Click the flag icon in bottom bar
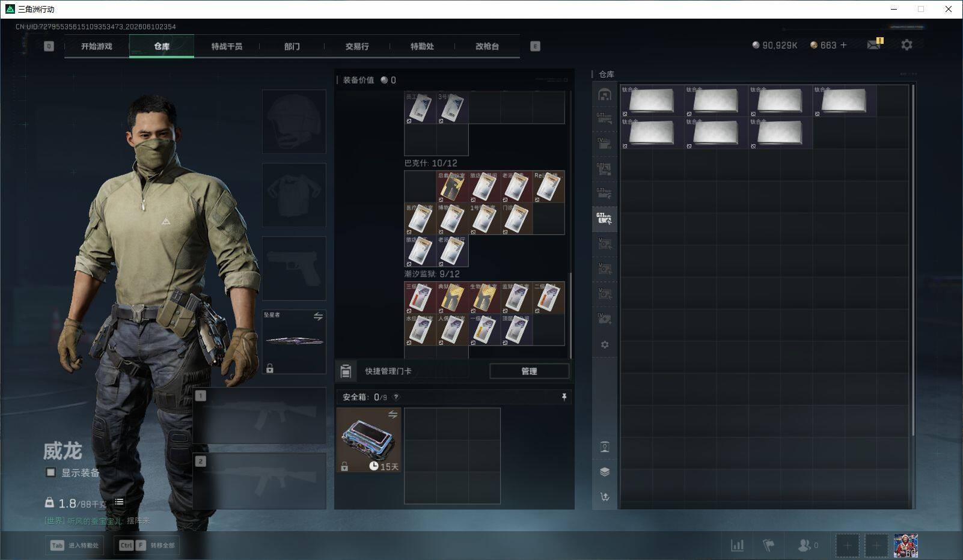963x560 pixels. point(768,546)
